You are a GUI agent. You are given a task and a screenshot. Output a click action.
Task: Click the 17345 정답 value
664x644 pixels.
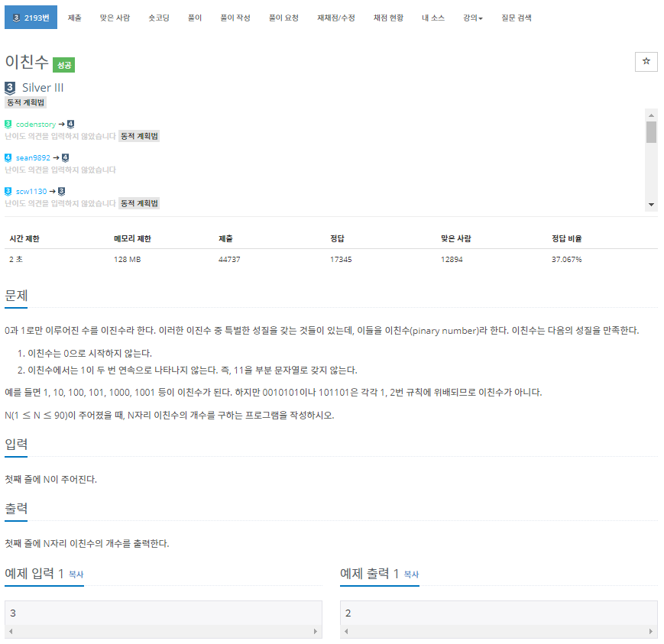[341, 260]
